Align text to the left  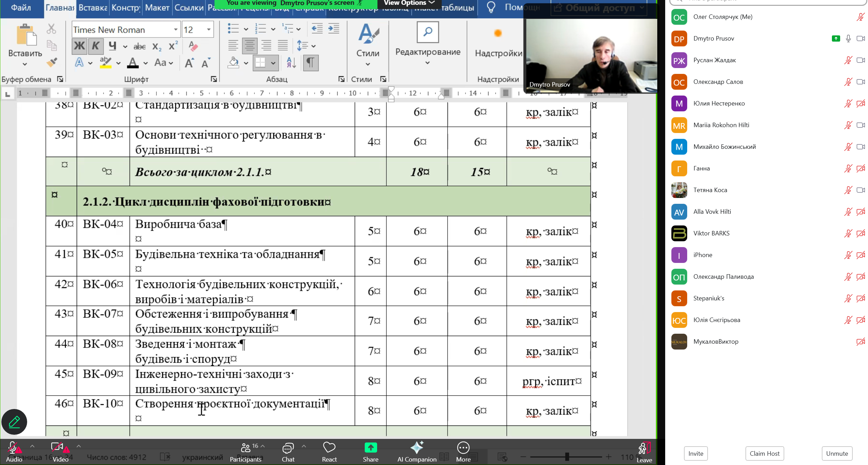(x=233, y=45)
